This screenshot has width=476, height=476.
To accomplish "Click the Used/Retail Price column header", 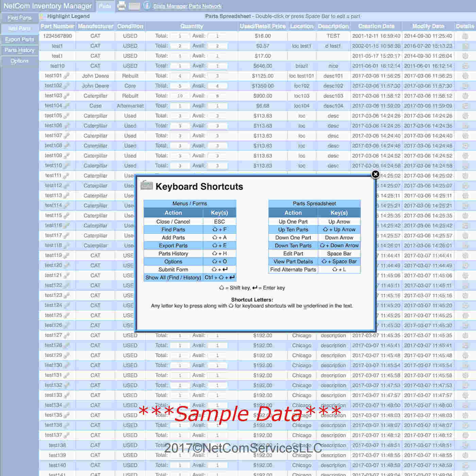I will 262,26.
